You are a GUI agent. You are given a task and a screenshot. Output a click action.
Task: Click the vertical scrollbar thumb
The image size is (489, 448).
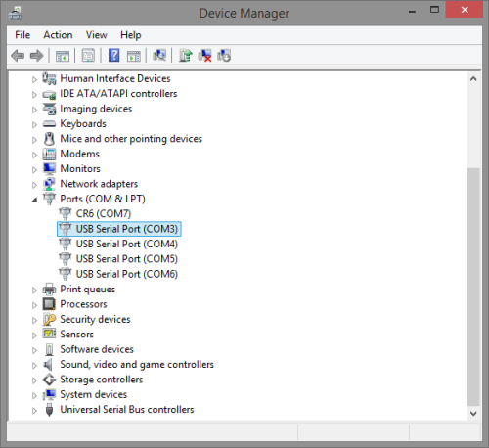coord(473,287)
